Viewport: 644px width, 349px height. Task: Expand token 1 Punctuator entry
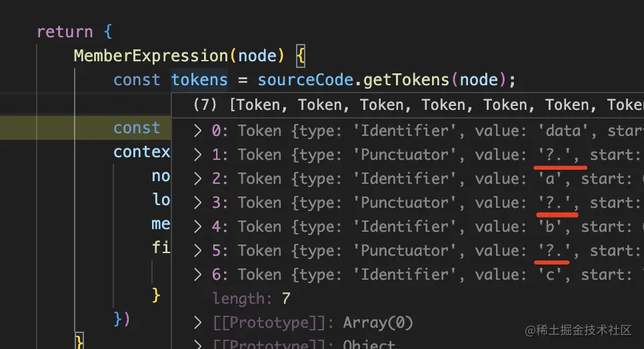point(197,155)
